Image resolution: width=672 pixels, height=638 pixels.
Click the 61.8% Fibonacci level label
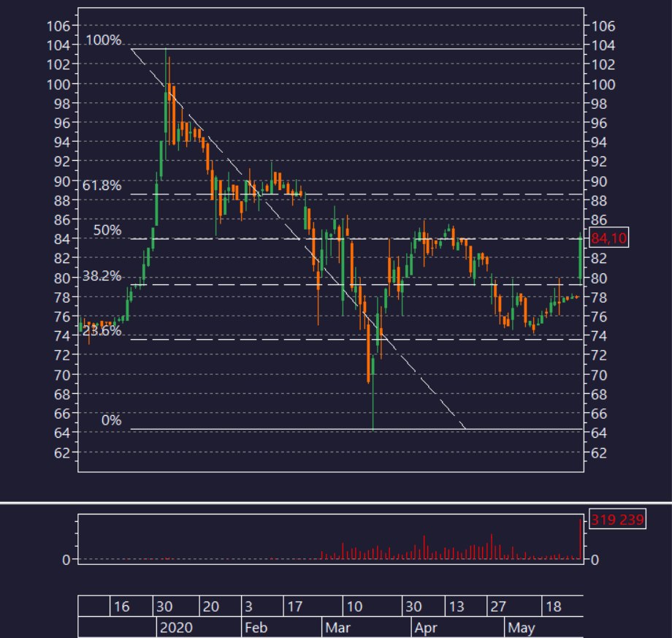[102, 185]
